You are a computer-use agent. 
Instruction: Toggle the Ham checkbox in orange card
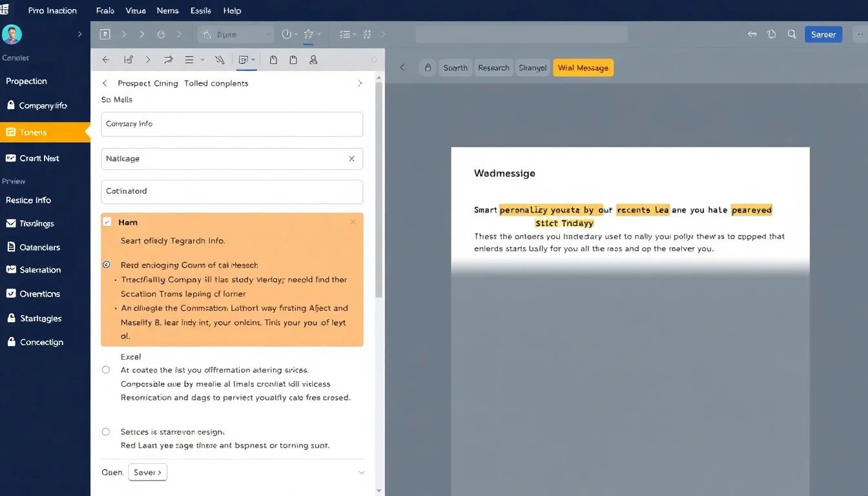click(107, 222)
